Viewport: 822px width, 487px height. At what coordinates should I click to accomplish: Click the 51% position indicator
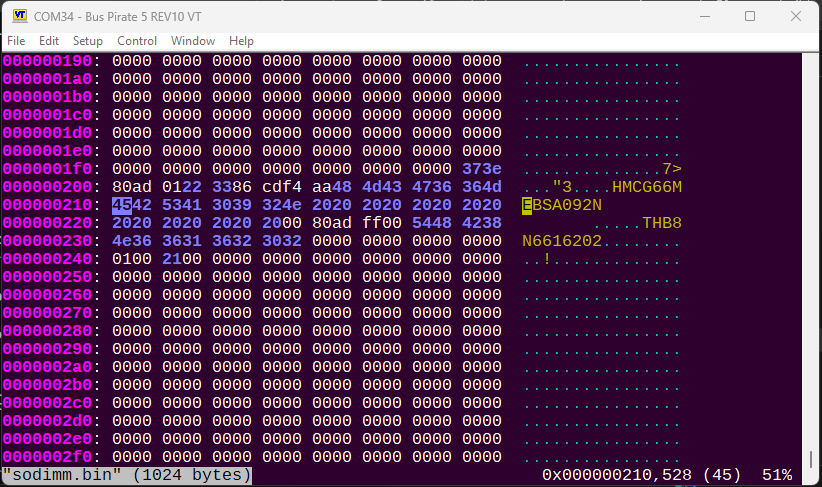pyautogui.click(x=776, y=475)
